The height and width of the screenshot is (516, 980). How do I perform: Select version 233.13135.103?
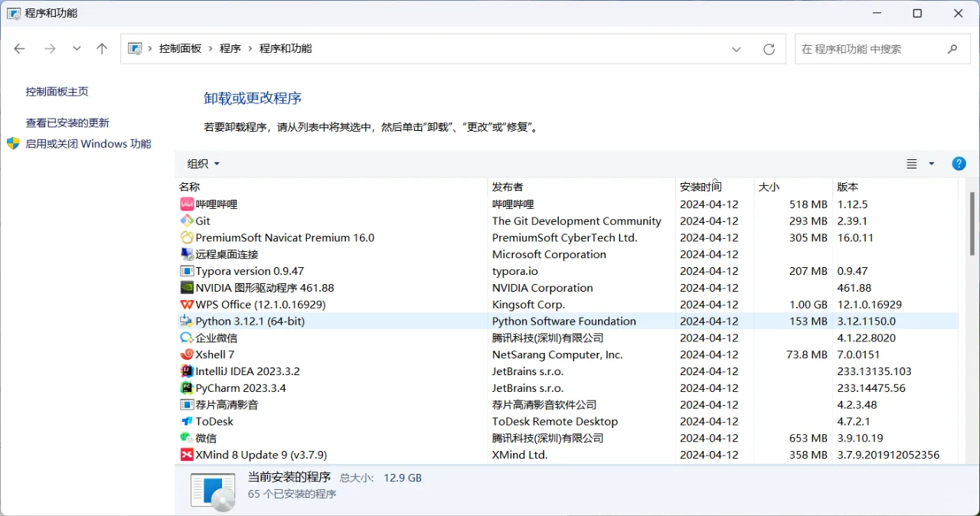pos(874,371)
